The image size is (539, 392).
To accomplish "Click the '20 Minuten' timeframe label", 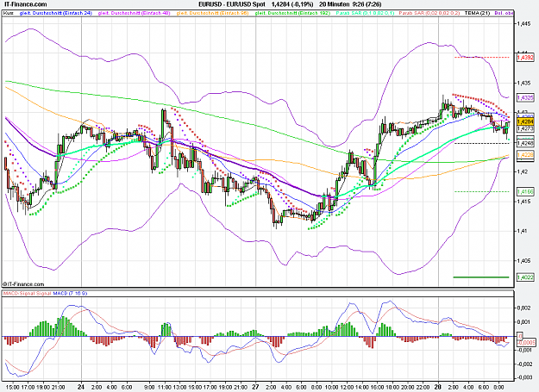I will pos(334,4).
